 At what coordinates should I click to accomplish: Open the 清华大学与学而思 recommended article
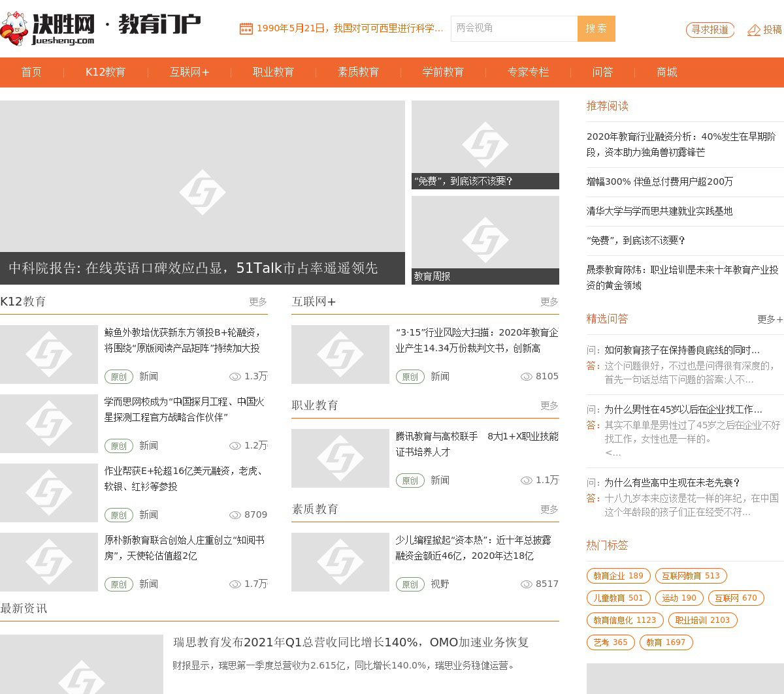click(659, 212)
